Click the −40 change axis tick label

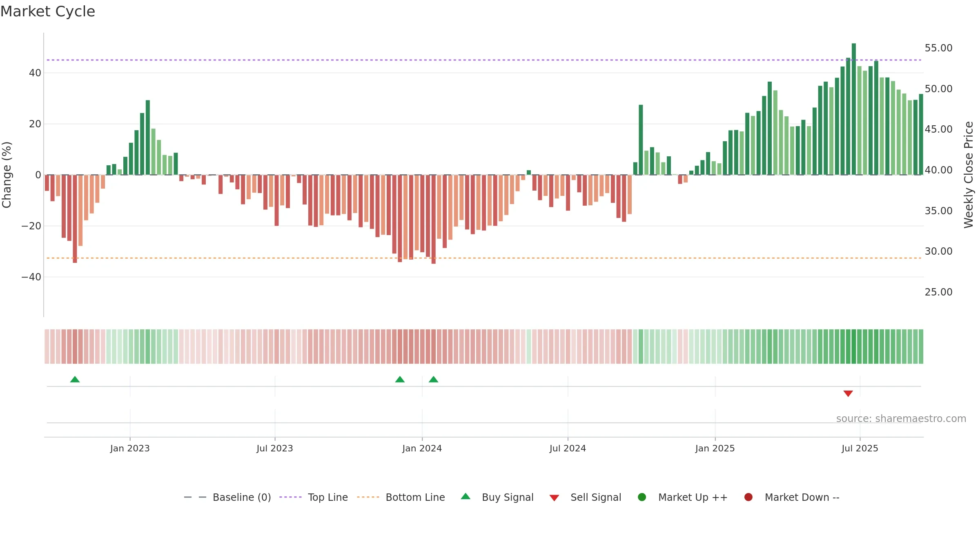pos(31,277)
